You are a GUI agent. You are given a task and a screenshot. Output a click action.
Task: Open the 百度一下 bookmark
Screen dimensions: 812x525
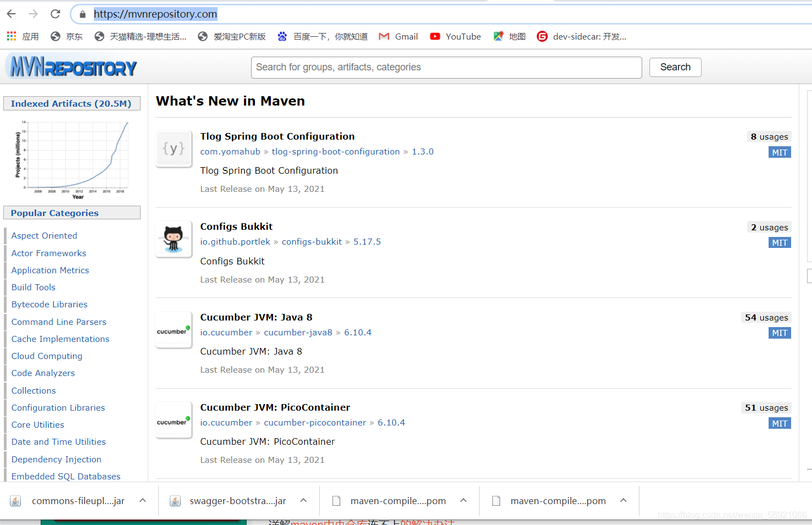tap(323, 36)
